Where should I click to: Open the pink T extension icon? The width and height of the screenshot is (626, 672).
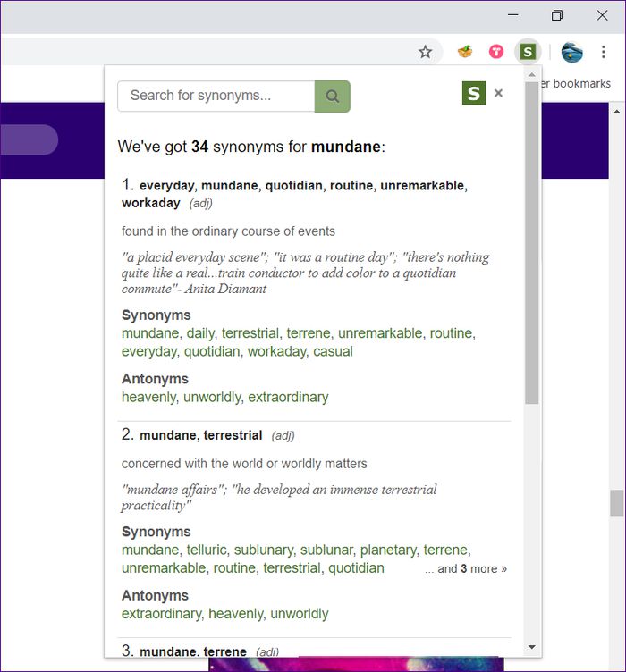tap(496, 53)
